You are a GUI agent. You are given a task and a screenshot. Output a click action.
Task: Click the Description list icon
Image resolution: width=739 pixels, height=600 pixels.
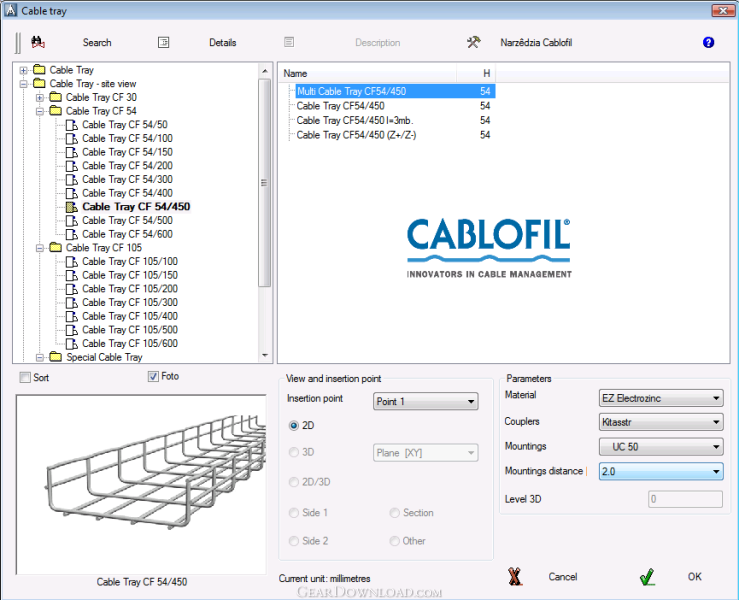point(289,42)
